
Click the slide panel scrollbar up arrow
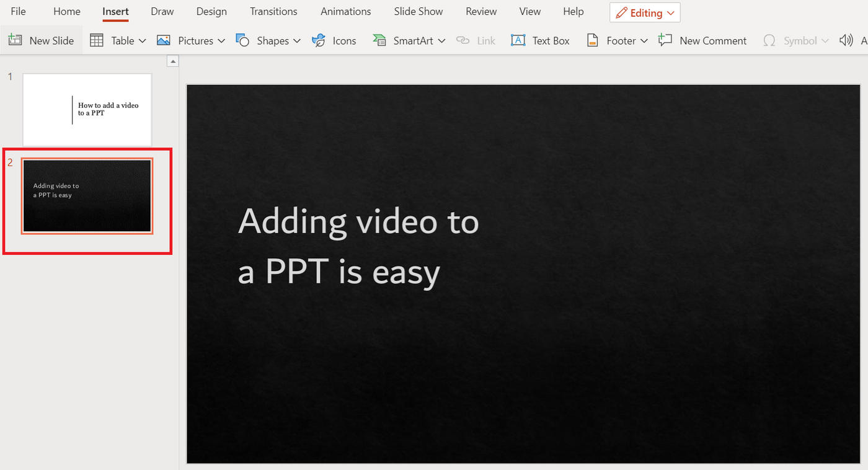[173, 60]
